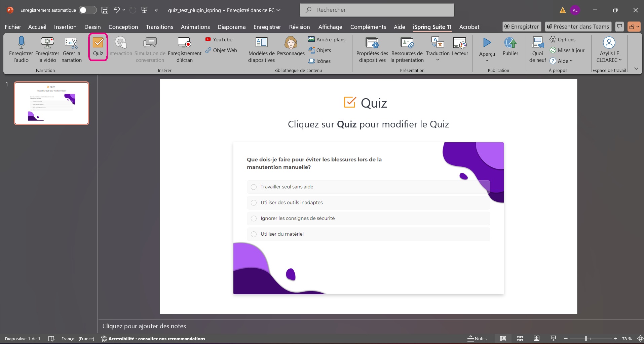Open Propriétés des diapositives

pos(372,43)
